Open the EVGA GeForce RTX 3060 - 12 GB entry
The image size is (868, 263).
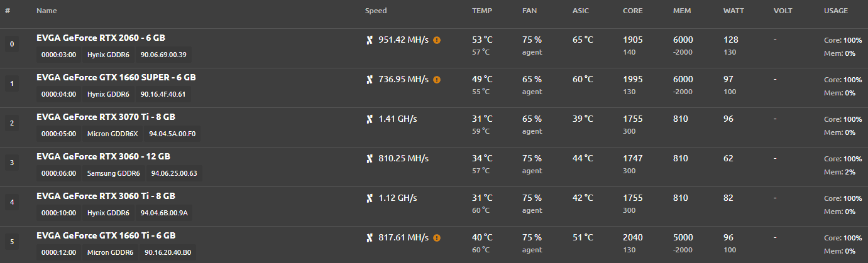point(104,156)
